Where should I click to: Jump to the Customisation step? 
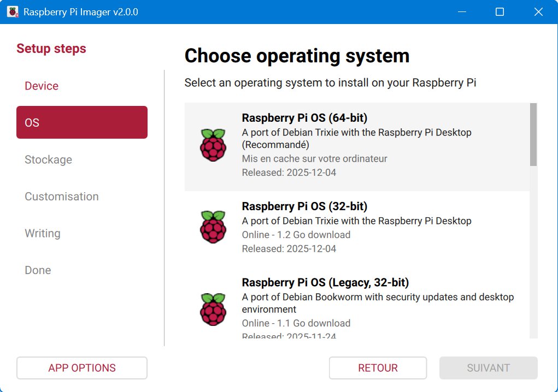[62, 197]
